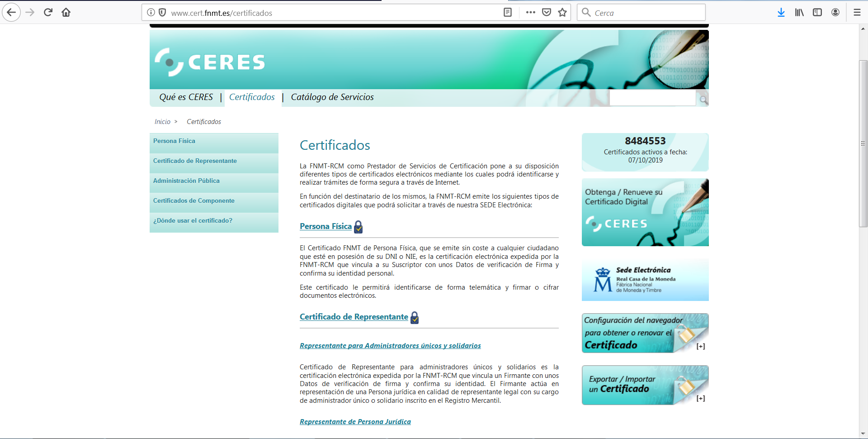Click the Obtenga / Renueve su Certificado Digital banner
The height and width of the screenshot is (439, 868).
[645, 212]
